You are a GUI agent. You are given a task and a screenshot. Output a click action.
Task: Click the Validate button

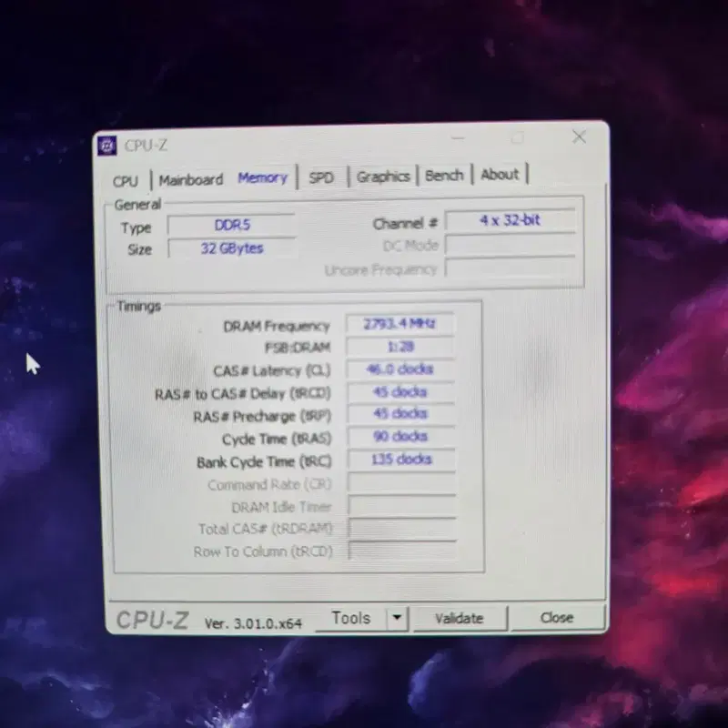[x=460, y=618]
